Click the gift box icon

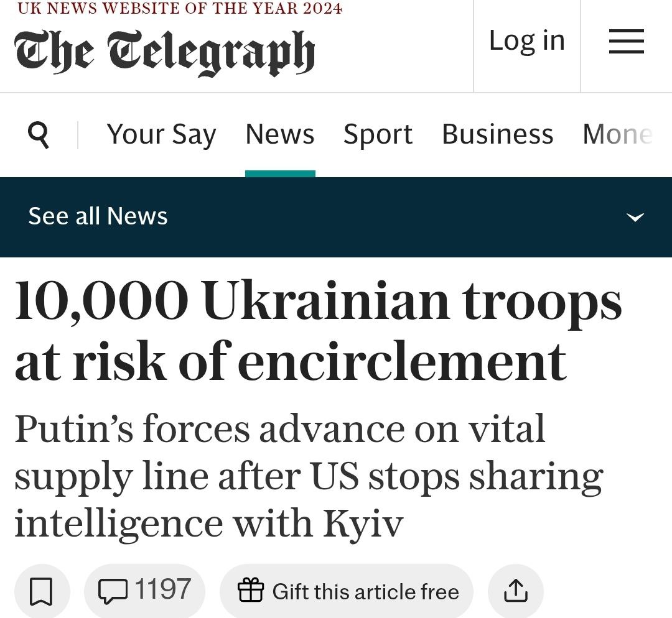(x=251, y=591)
